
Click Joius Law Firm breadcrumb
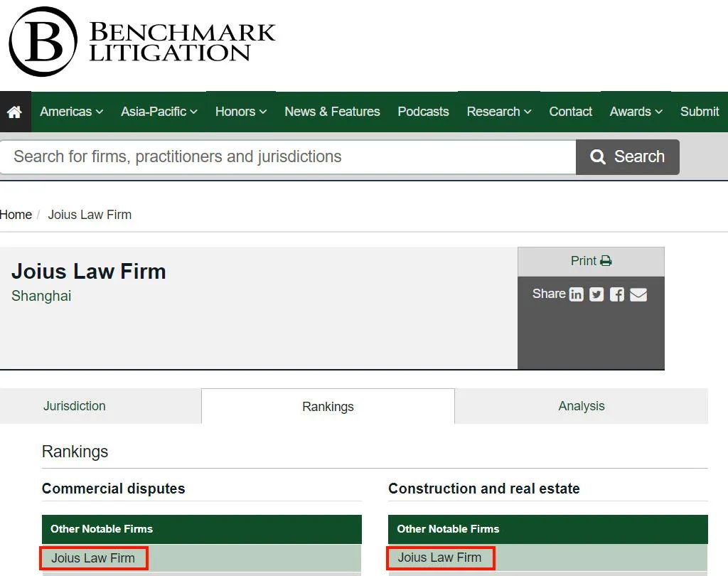(90, 215)
